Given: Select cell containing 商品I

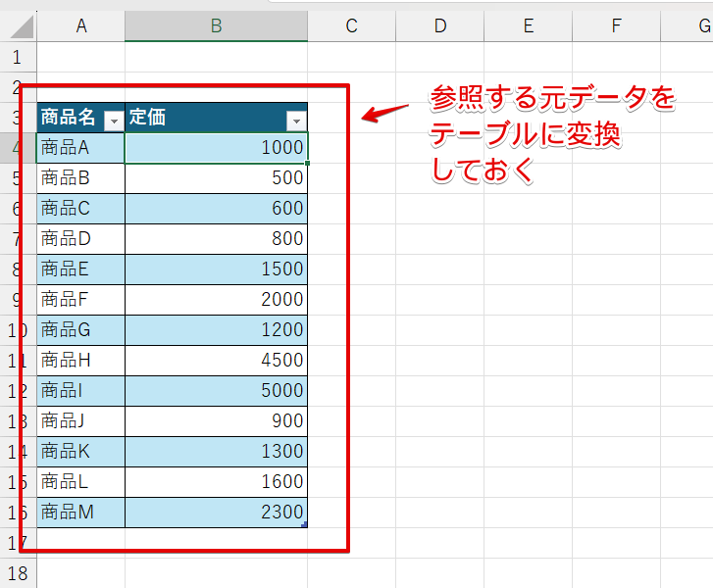Looking at the screenshot, I should (81, 391).
